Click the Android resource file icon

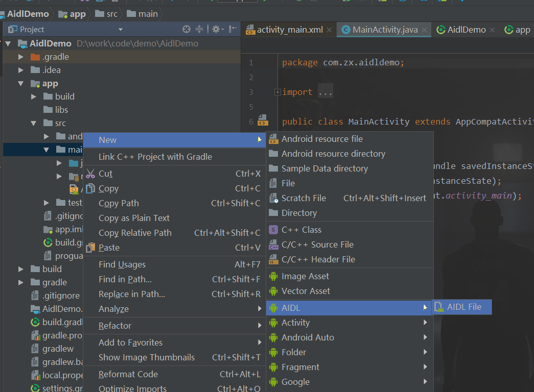273,139
